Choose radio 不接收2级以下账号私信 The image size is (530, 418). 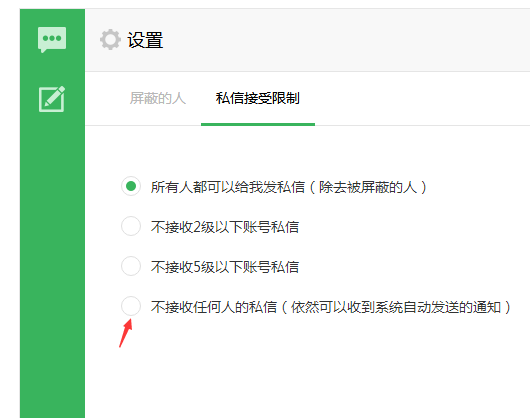coord(131,226)
